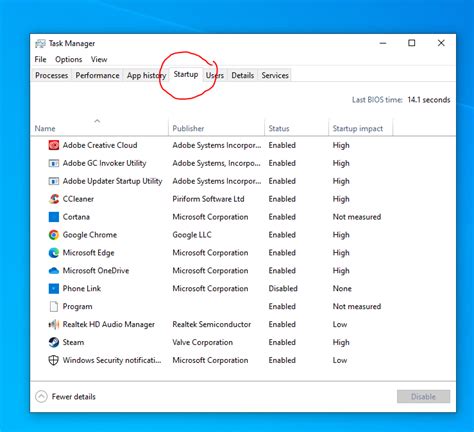Image resolution: width=474 pixels, height=432 pixels.
Task: Open the App history tab
Action: point(146,76)
